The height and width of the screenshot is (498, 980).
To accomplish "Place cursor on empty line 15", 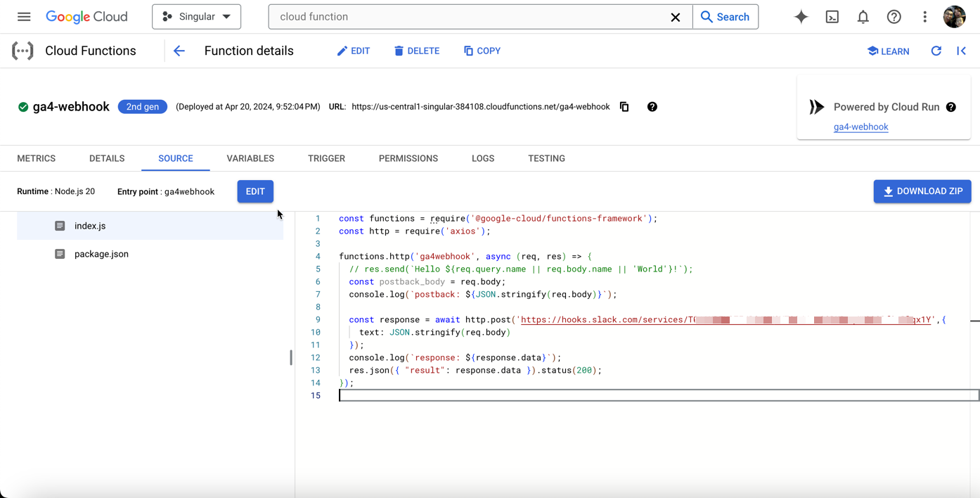I will [x=659, y=395].
